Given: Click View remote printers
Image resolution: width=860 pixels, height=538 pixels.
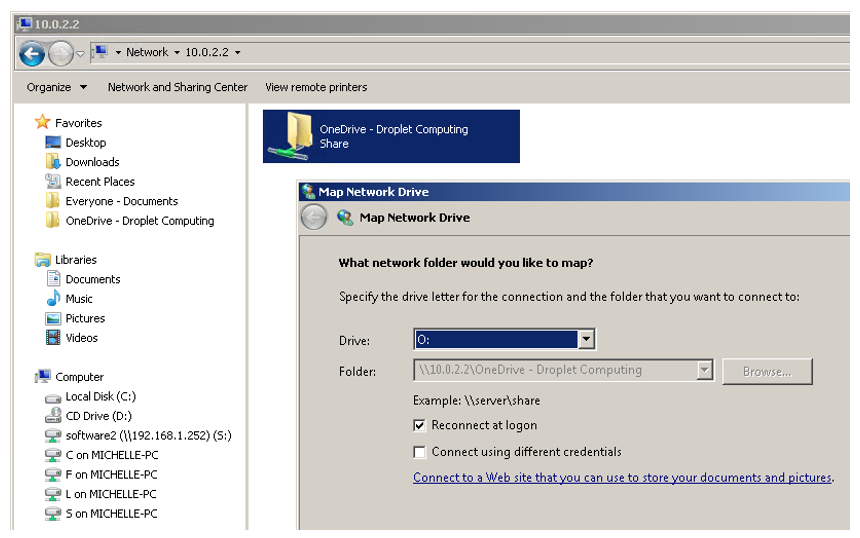Looking at the screenshot, I should [316, 87].
